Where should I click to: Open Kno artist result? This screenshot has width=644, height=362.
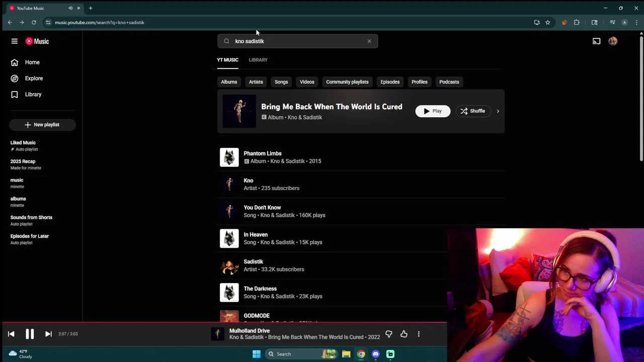[x=361, y=184]
